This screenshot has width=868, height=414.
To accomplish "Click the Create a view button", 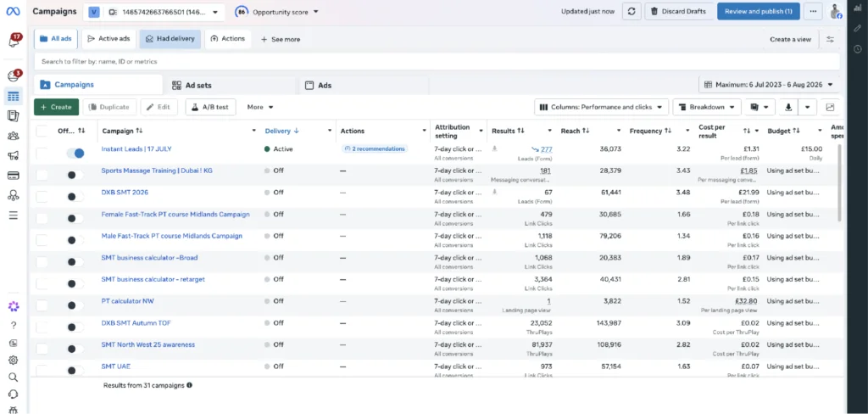I will pyautogui.click(x=791, y=39).
